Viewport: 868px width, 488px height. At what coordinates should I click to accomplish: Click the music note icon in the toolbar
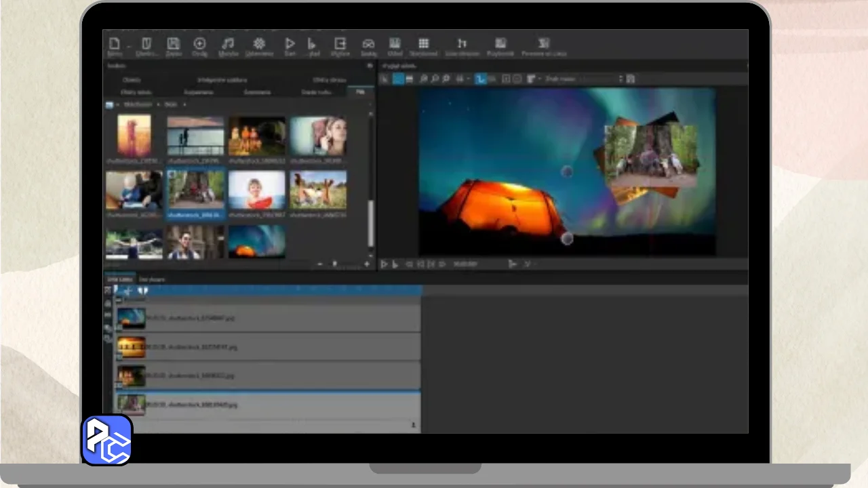click(x=228, y=44)
